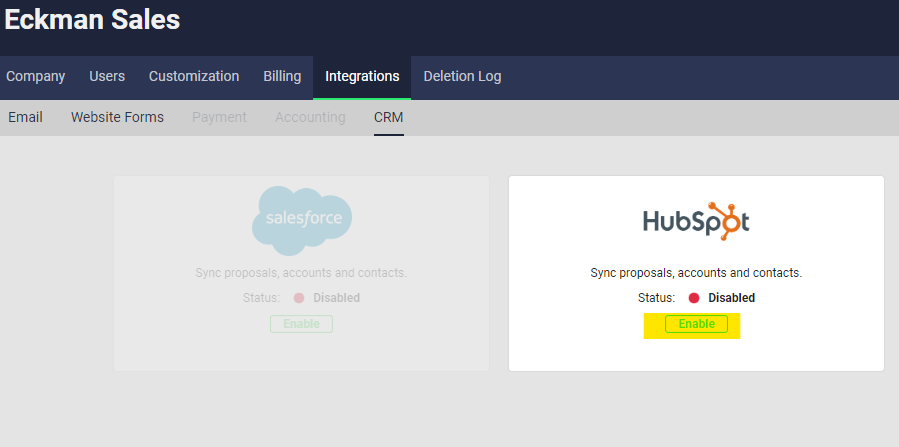
Task: Open the Website Forms sub-tab
Action: 118,117
